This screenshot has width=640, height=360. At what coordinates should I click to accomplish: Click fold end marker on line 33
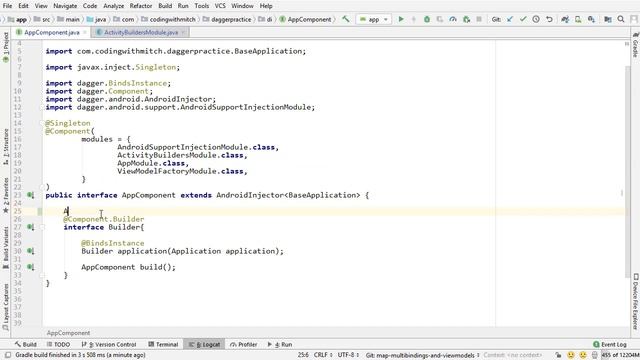tap(42, 275)
